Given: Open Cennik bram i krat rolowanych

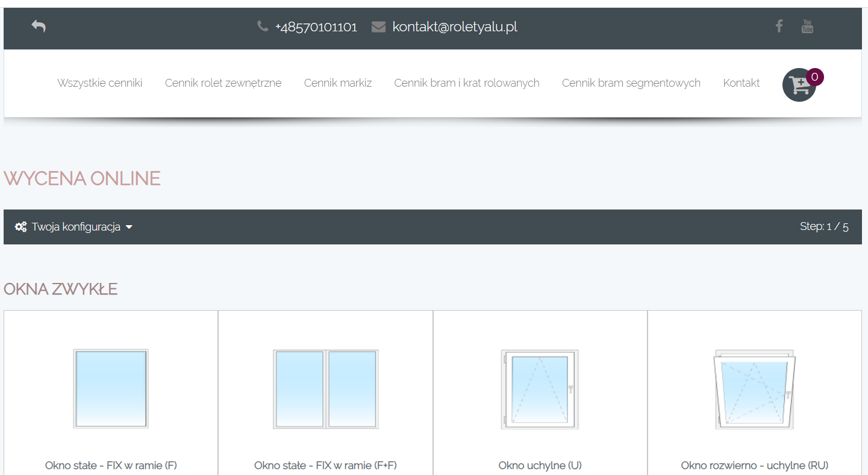Looking at the screenshot, I should [x=467, y=83].
